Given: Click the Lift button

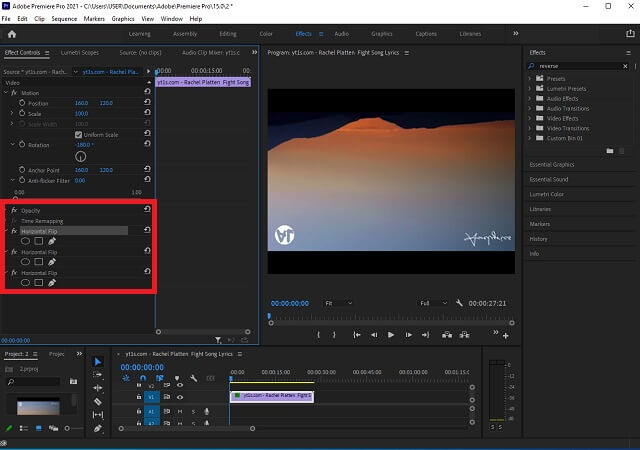Looking at the screenshot, I should pyautogui.click(x=447, y=335).
